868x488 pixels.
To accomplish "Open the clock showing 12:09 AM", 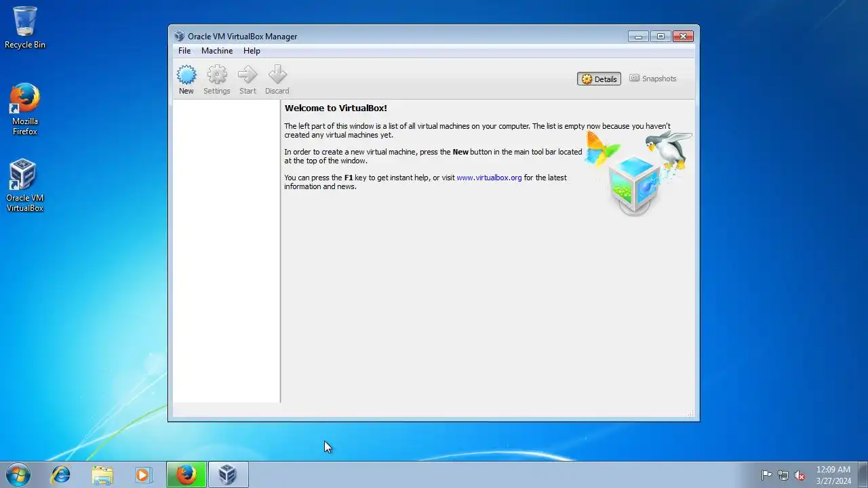I will tap(833, 475).
